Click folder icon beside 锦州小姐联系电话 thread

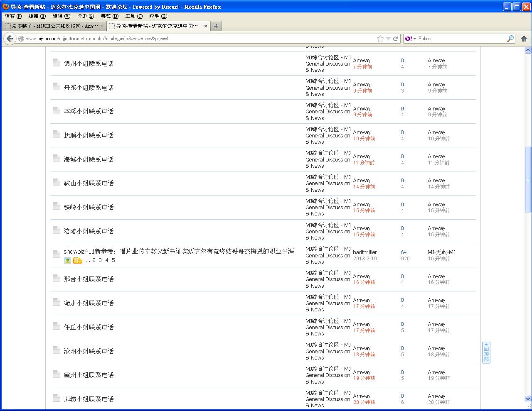point(57,63)
